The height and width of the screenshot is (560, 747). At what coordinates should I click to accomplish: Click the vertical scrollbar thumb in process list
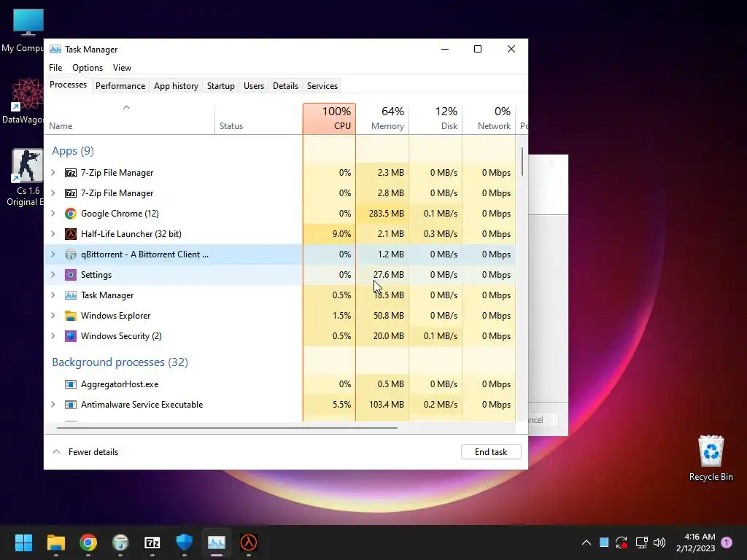522,161
